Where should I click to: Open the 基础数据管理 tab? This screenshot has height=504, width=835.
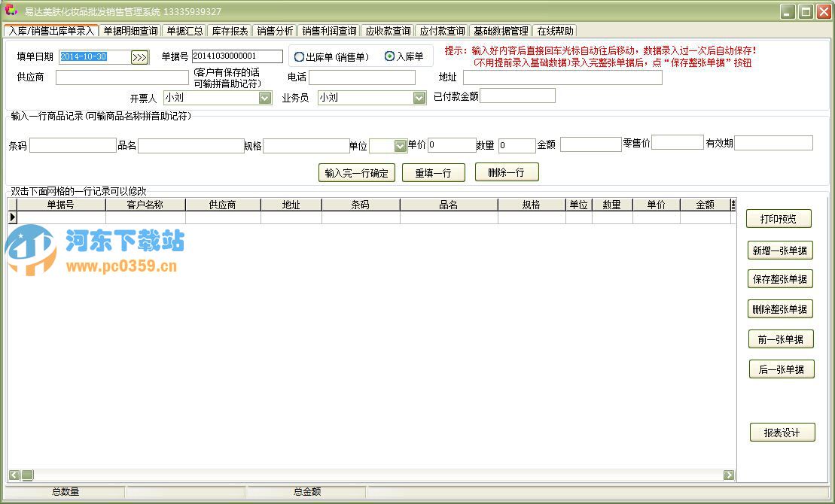pyautogui.click(x=502, y=31)
